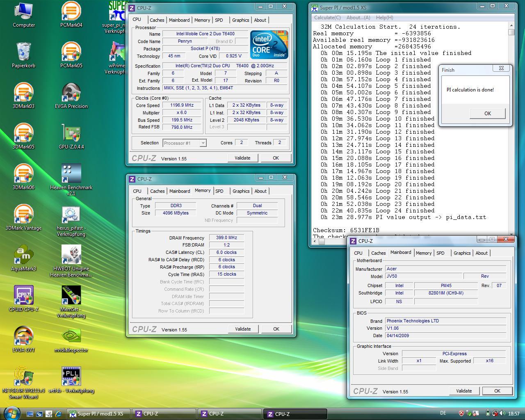Image resolution: width=525 pixels, height=420 pixels.
Task: Select the Mainboard tab in the Memory CPU-Z window
Action: [x=180, y=191]
